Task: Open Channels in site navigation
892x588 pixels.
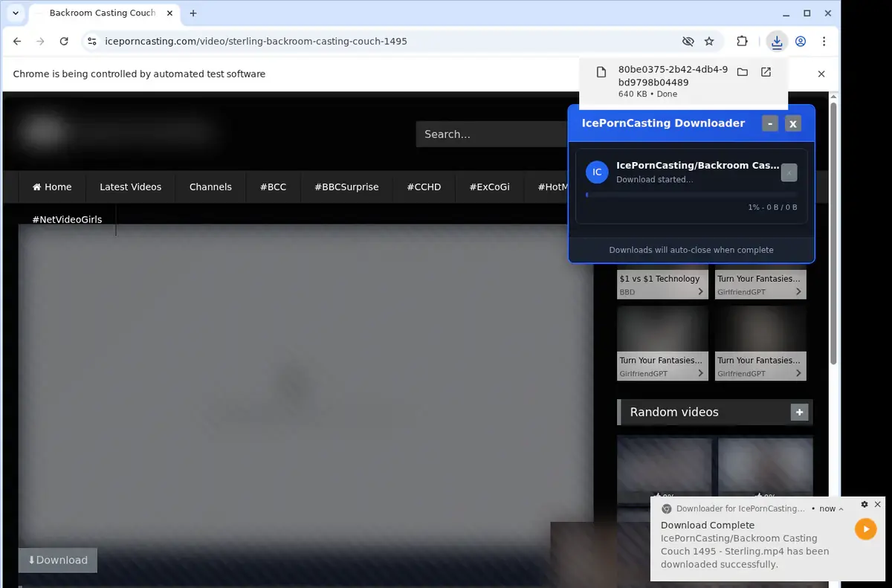Action: tap(210, 187)
